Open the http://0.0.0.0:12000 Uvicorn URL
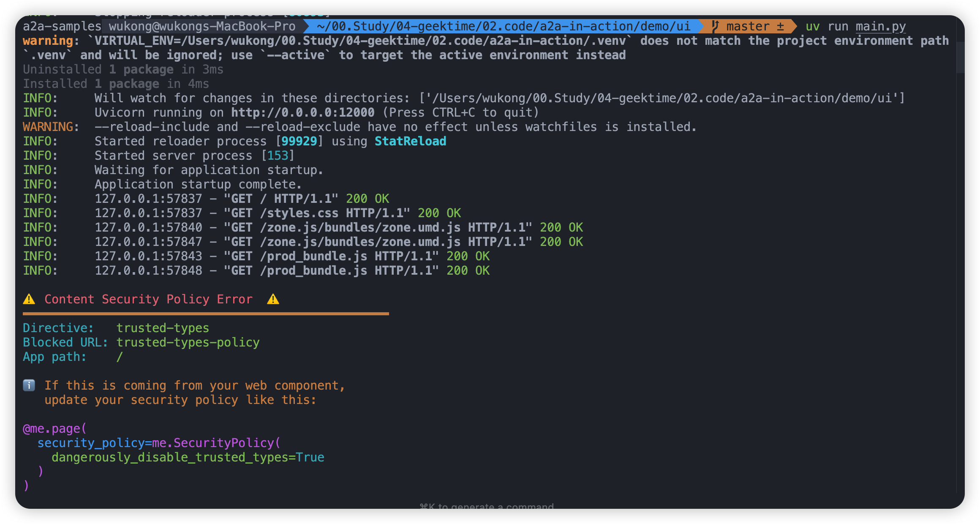This screenshot has width=980, height=524. pyautogui.click(x=302, y=112)
